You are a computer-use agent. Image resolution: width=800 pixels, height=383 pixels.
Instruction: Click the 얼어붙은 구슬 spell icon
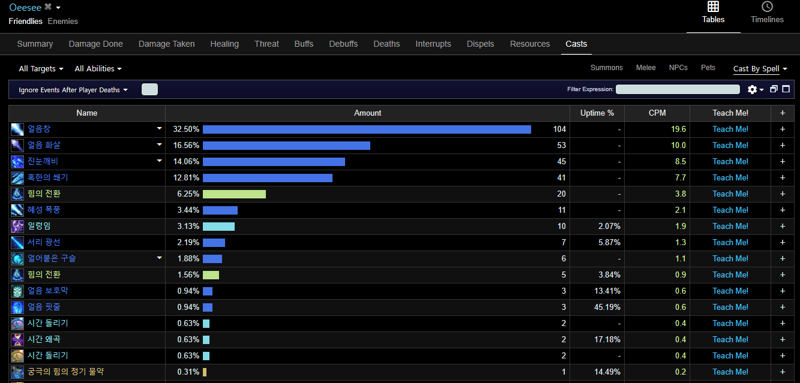[17, 259]
